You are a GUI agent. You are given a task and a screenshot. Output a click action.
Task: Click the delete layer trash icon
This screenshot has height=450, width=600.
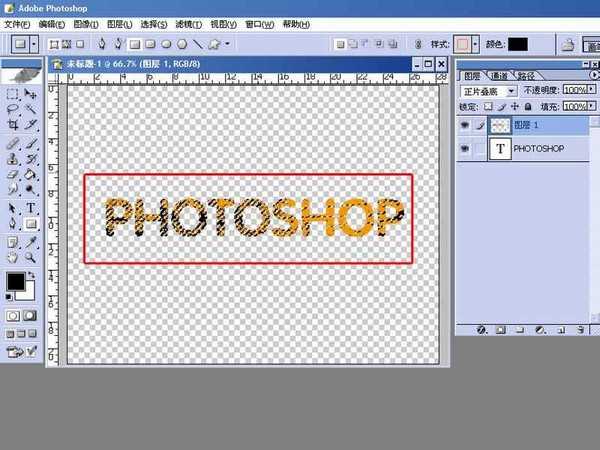click(x=579, y=328)
